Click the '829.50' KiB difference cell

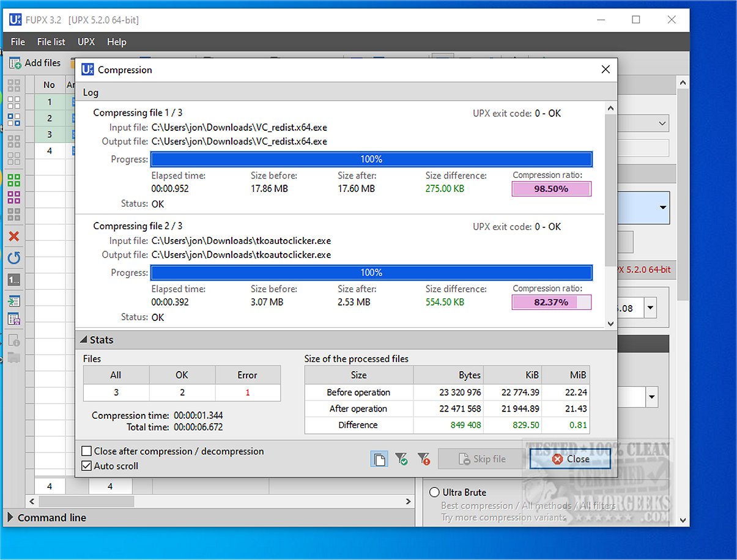513,425
